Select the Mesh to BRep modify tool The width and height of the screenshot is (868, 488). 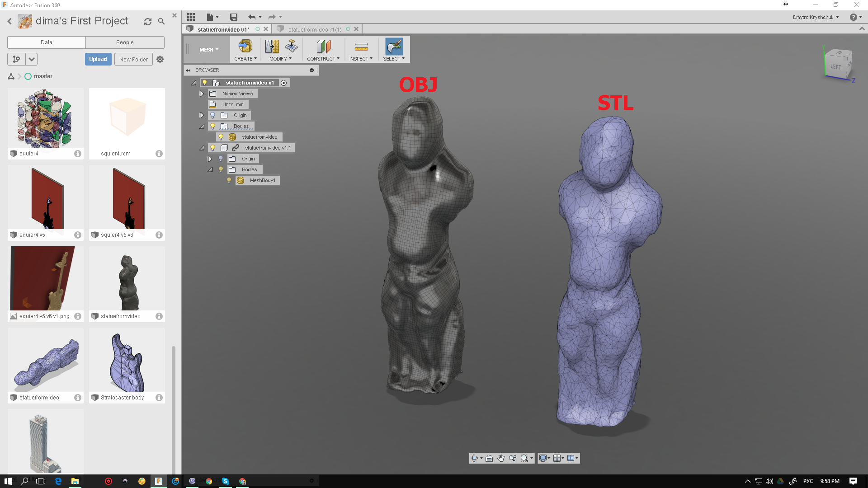pos(272,46)
